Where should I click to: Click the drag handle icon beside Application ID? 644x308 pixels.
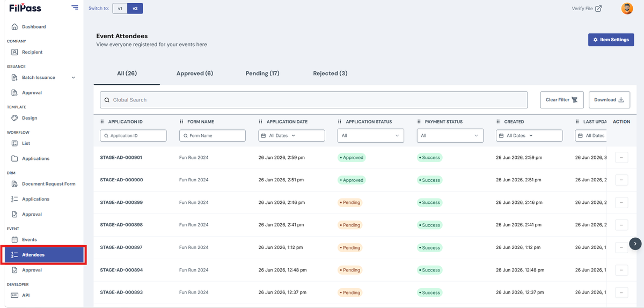[x=103, y=122]
